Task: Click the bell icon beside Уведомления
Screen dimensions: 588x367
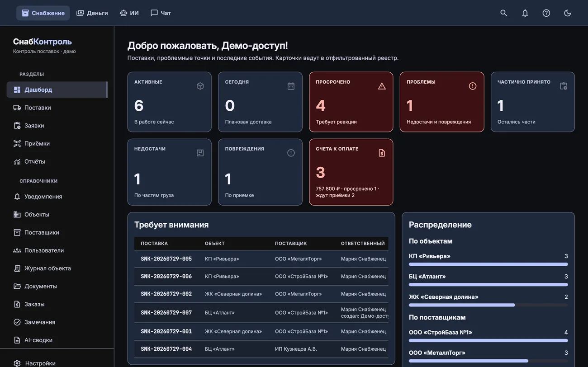Action: click(17, 197)
